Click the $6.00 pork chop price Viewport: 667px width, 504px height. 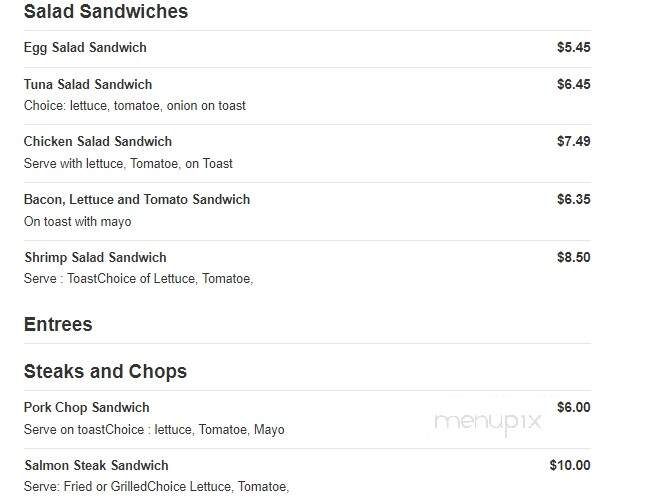[573, 407]
